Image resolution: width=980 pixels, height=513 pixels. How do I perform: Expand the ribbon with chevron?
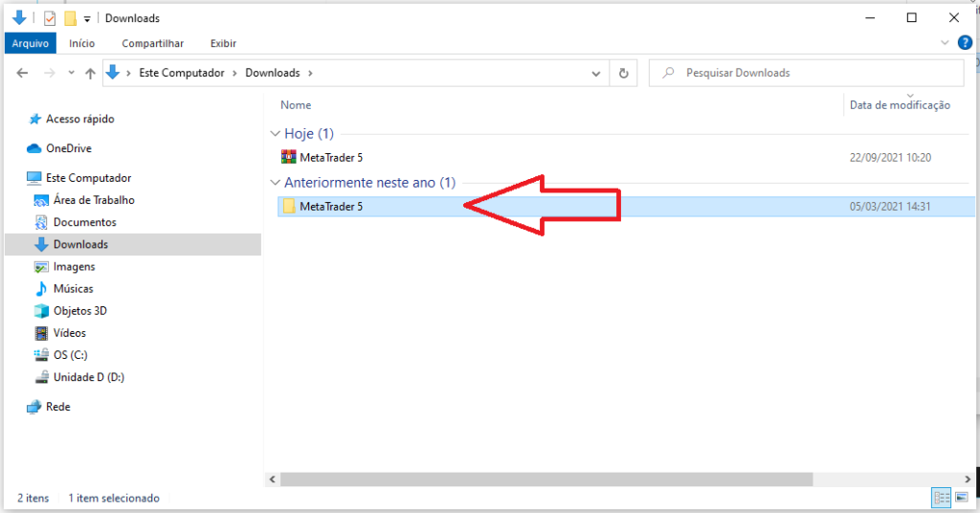pos(946,43)
